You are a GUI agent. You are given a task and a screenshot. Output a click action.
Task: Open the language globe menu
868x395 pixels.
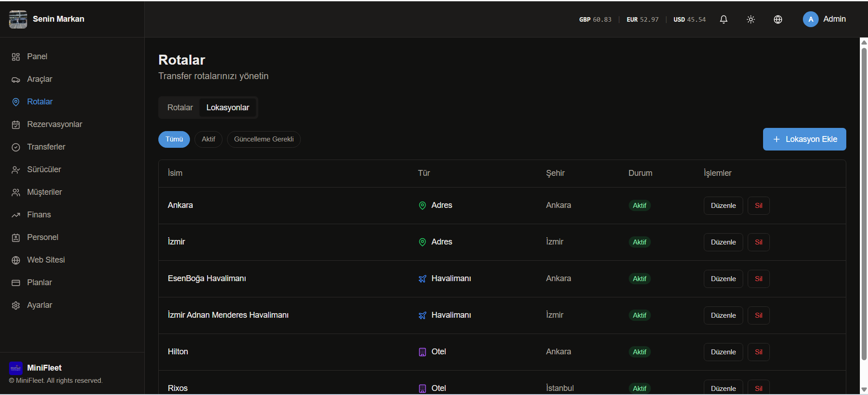pyautogui.click(x=778, y=19)
